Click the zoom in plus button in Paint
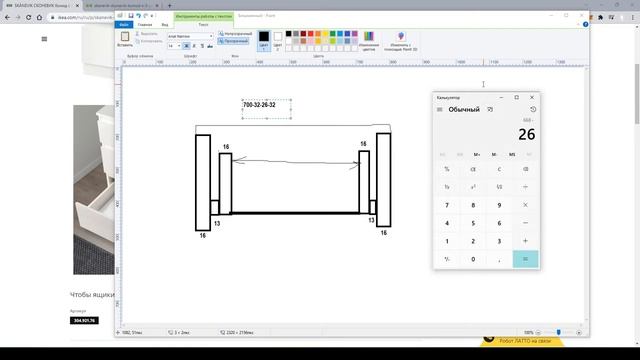 [579, 333]
